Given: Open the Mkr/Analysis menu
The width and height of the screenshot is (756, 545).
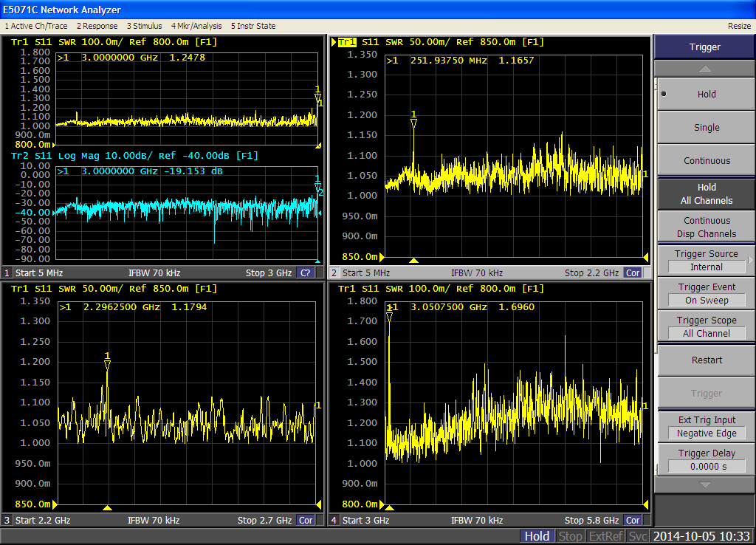Looking at the screenshot, I should 196,26.
